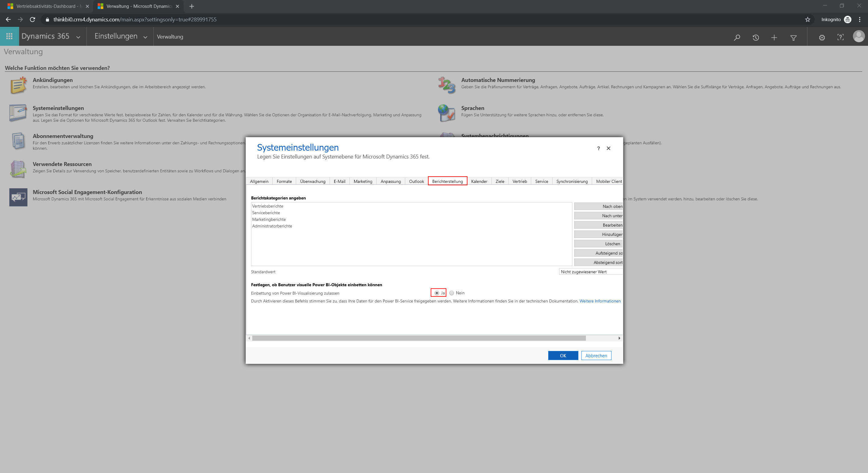Open the Weitere Informationen link
Screen dimensions: 868x473
tap(600, 301)
